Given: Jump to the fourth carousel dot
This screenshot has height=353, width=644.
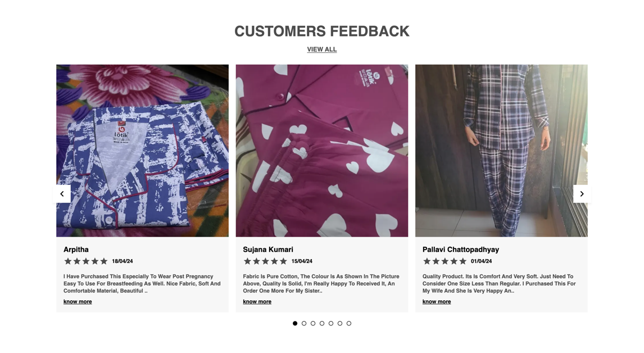Looking at the screenshot, I should [x=322, y=323].
